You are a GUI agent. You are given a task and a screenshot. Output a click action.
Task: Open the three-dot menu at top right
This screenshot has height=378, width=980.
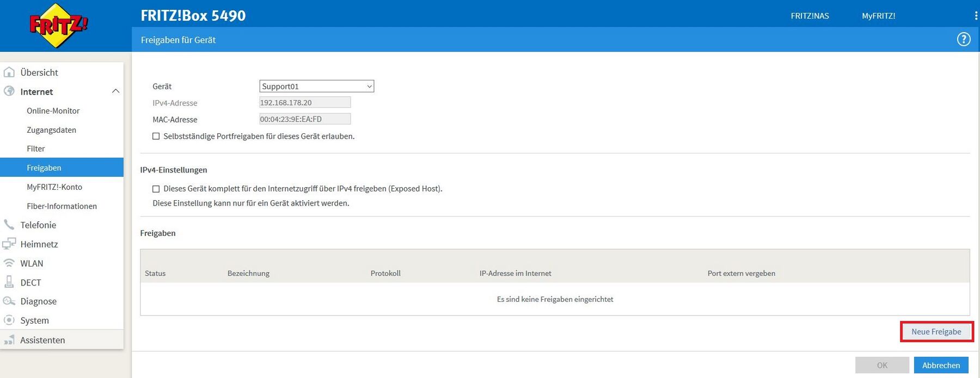click(x=976, y=16)
